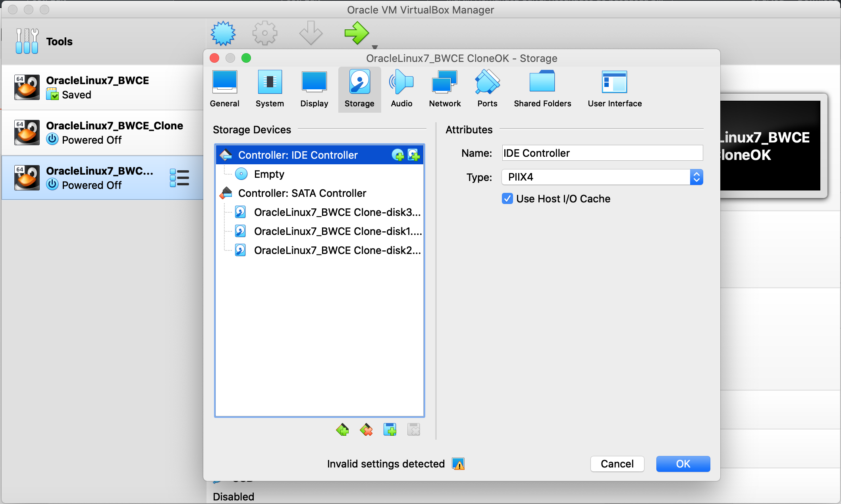Click the New VM blue starburst icon
The image size is (841, 504).
coord(223,33)
